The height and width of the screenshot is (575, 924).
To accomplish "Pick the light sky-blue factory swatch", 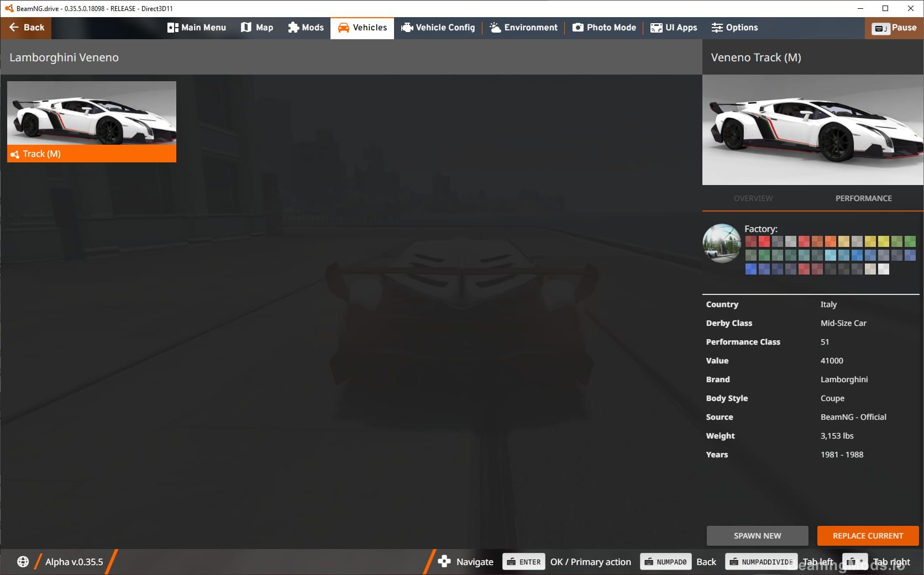I will 831,255.
